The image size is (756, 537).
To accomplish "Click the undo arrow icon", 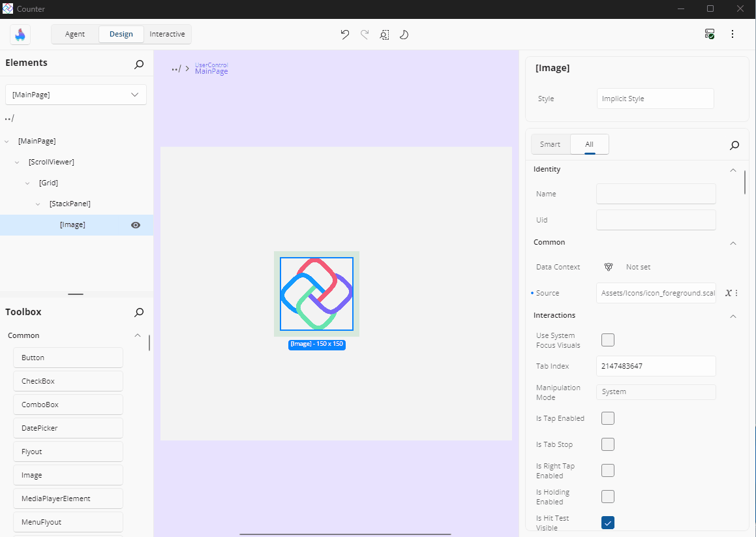I will 345,35.
